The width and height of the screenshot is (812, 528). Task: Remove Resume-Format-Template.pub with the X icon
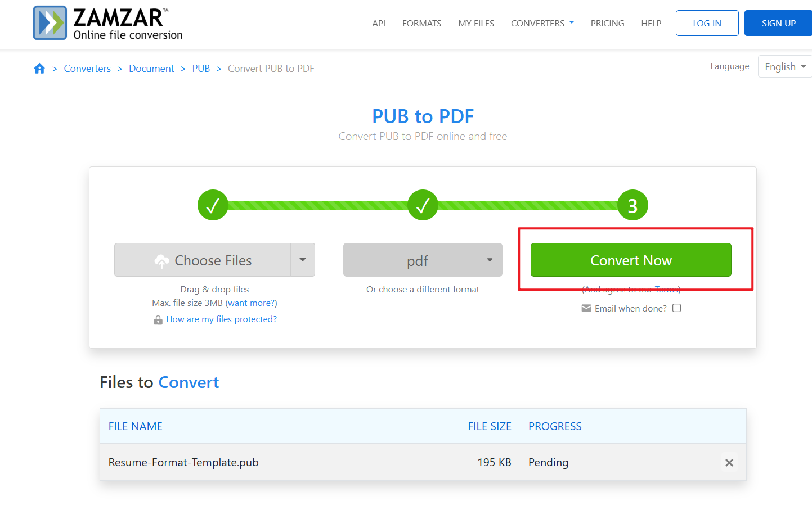pyautogui.click(x=729, y=463)
